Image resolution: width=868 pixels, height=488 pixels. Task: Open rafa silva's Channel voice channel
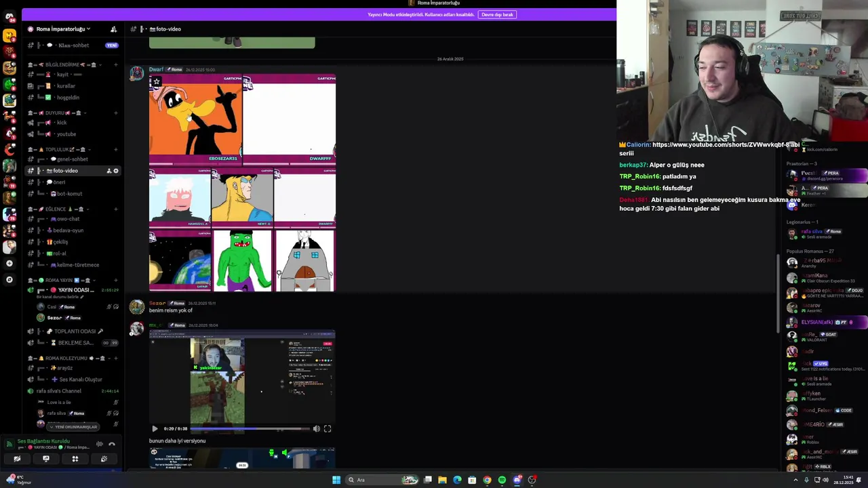coord(73,391)
